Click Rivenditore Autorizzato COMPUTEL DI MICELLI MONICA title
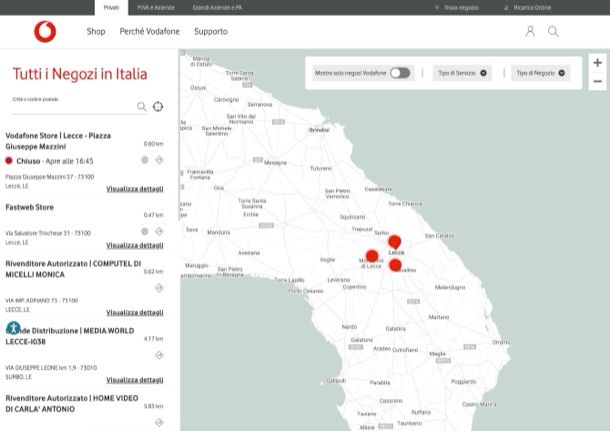 tap(73, 269)
